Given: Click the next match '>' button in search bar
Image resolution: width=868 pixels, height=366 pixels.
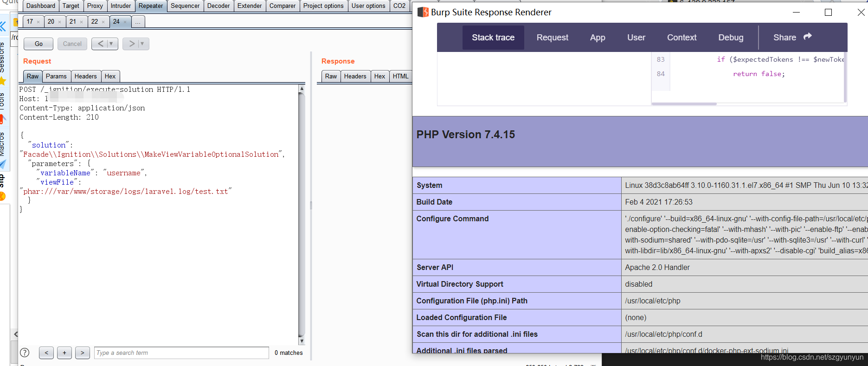Looking at the screenshot, I should (x=83, y=353).
